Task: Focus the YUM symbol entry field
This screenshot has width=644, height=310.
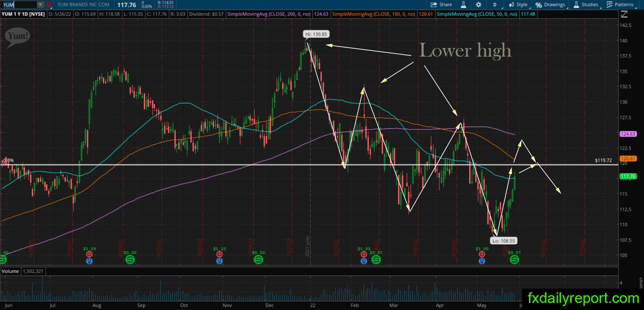Action: (x=19, y=5)
